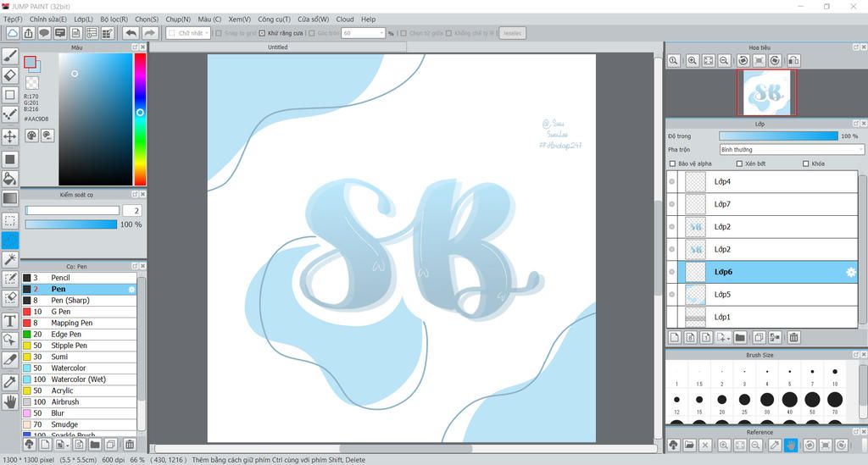This screenshot has height=465, width=868.
Task: Select the rectangular Select tool
Action: pos(10,220)
